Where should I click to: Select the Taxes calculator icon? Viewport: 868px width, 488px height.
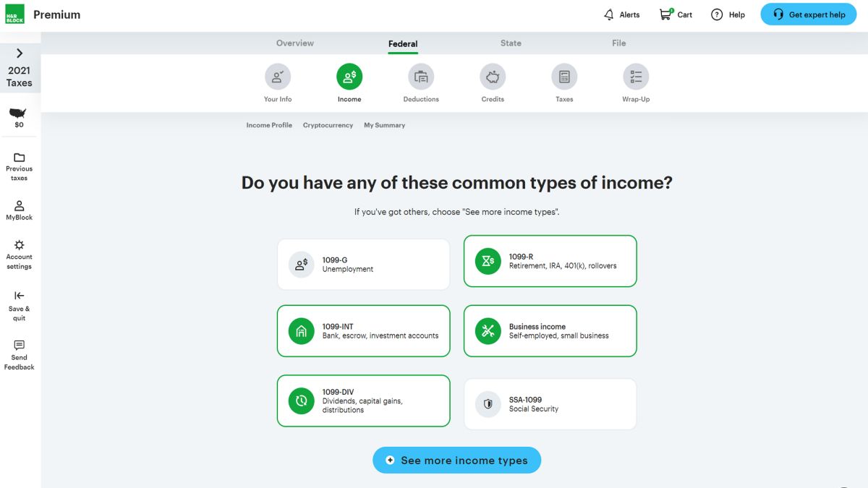(564, 77)
